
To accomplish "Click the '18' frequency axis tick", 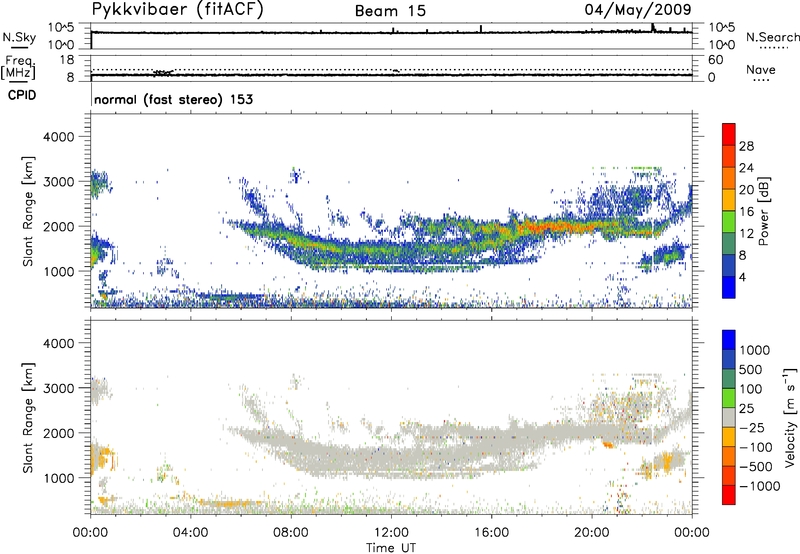I will (67, 60).
